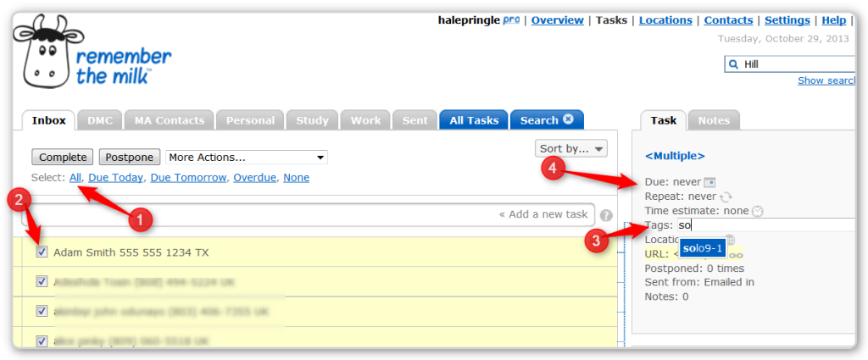The width and height of the screenshot is (868, 360).
Task: Click the Postponed: 0 times text
Action: (x=695, y=269)
